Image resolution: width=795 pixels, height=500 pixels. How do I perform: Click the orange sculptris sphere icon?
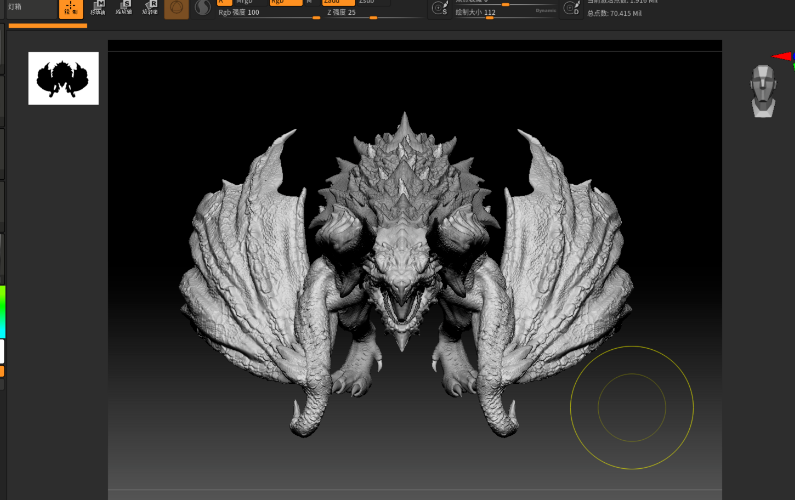(x=176, y=9)
